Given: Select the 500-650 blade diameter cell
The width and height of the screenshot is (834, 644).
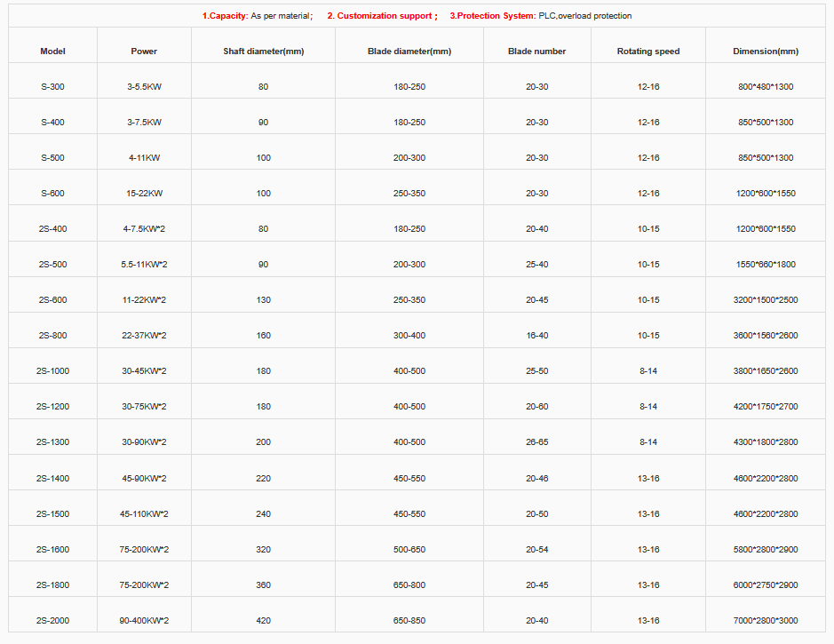Looking at the screenshot, I should click(409, 549).
